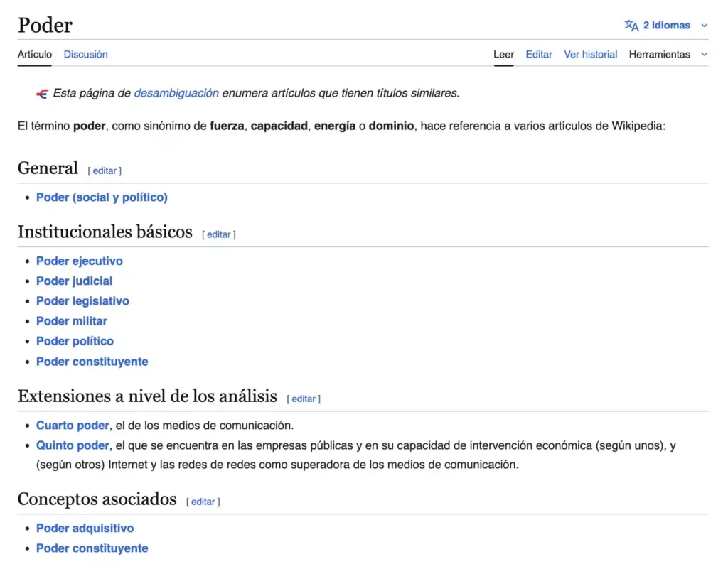Screen dimensions: 728x569
Task: Open the 2 idiomas language dropdown
Action: pyautogui.click(x=666, y=26)
